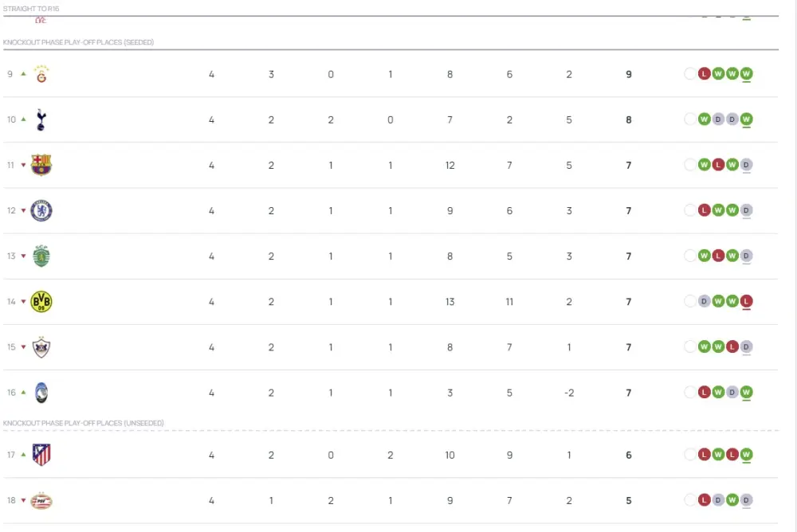Image resolution: width=797 pixels, height=532 pixels.
Task: Click 'Knockout phase play-off places (unseeded)' heading
Action: [84, 423]
